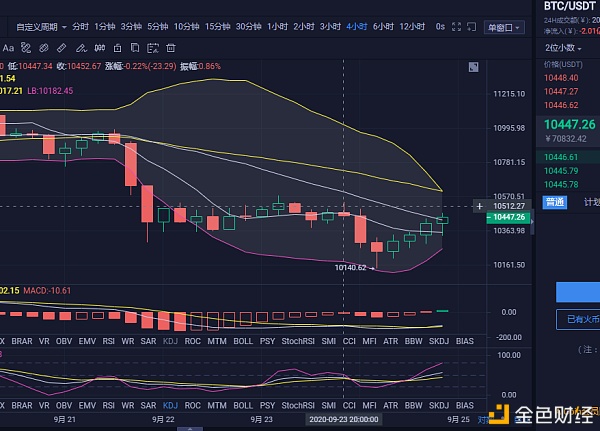Viewport: 600px width, 431px height.
Task: Select the 30分钟 interval
Action: click(x=248, y=27)
